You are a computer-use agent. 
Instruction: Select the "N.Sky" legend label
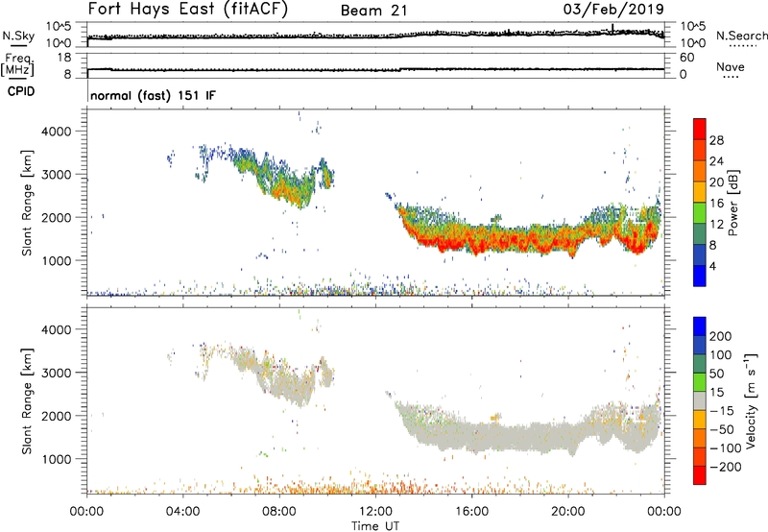pyautogui.click(x=18, y=36)
